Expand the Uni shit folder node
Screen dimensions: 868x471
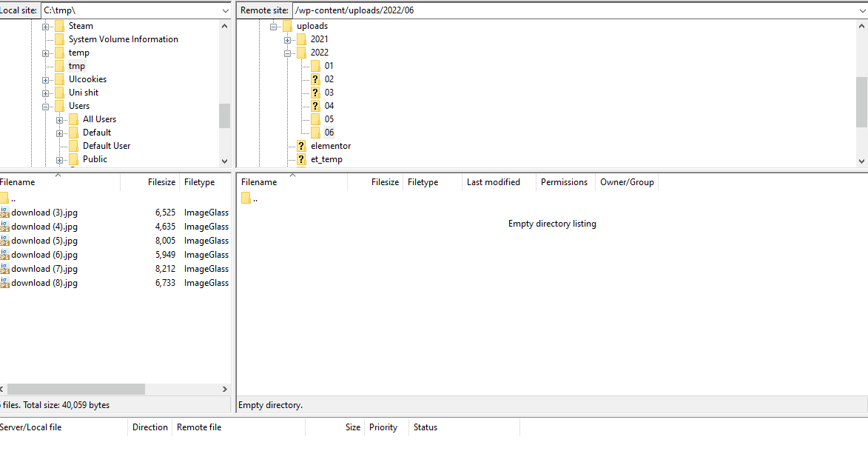(x=46, y=93)
